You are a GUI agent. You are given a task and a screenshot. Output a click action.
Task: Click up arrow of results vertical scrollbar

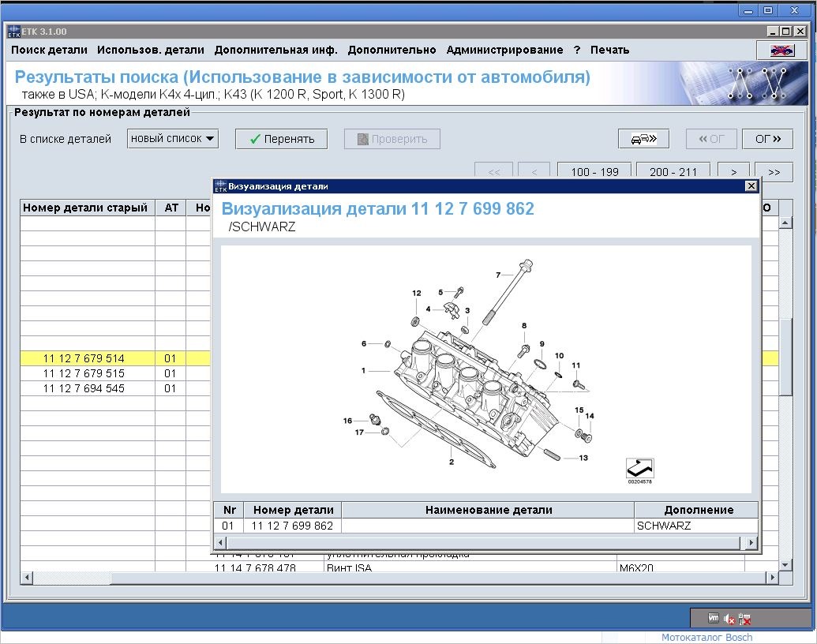[x=785, y=223]
